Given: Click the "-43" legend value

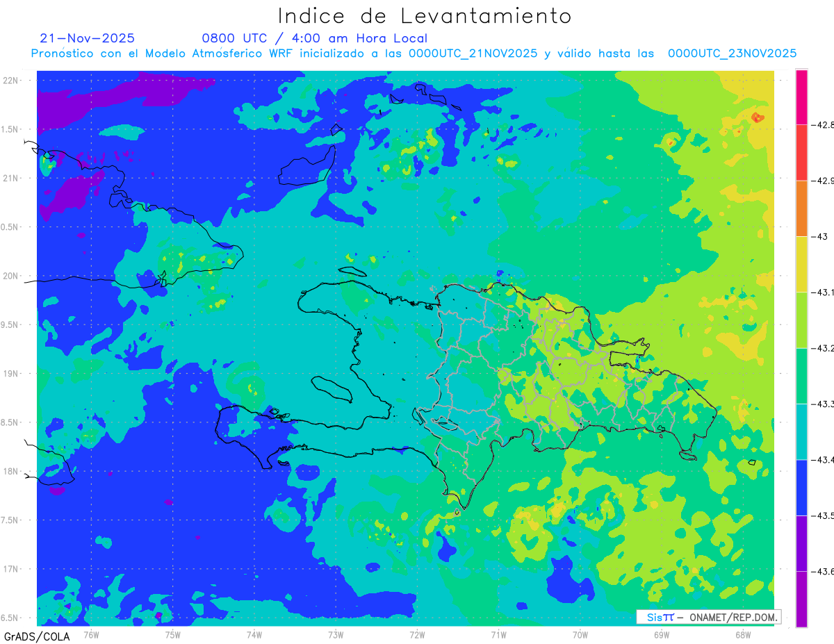Looking at the screenshot, I should tap(819, 237).
